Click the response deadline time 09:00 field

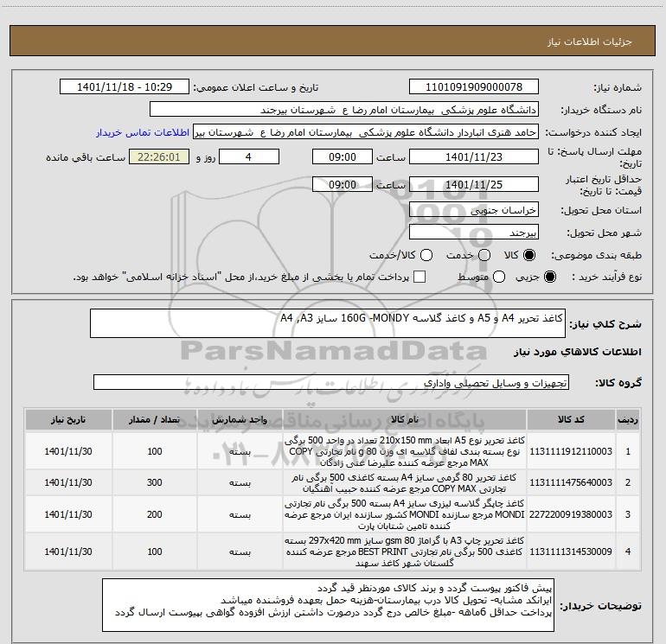343,156
